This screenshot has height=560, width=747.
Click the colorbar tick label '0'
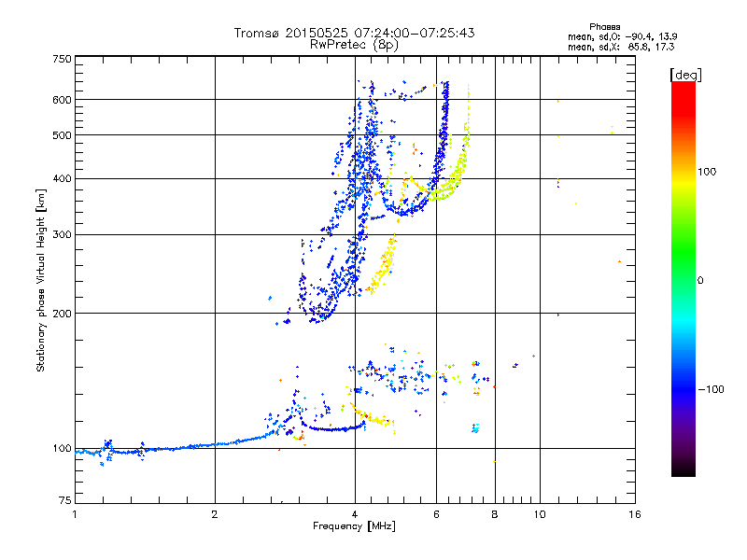click(700, 280)
